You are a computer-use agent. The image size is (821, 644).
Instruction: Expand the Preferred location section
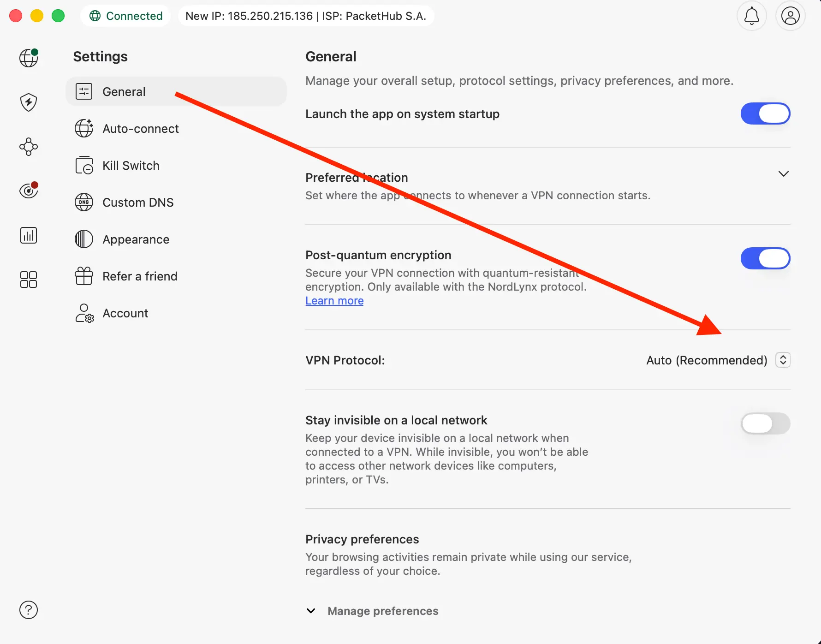(783, 174)
